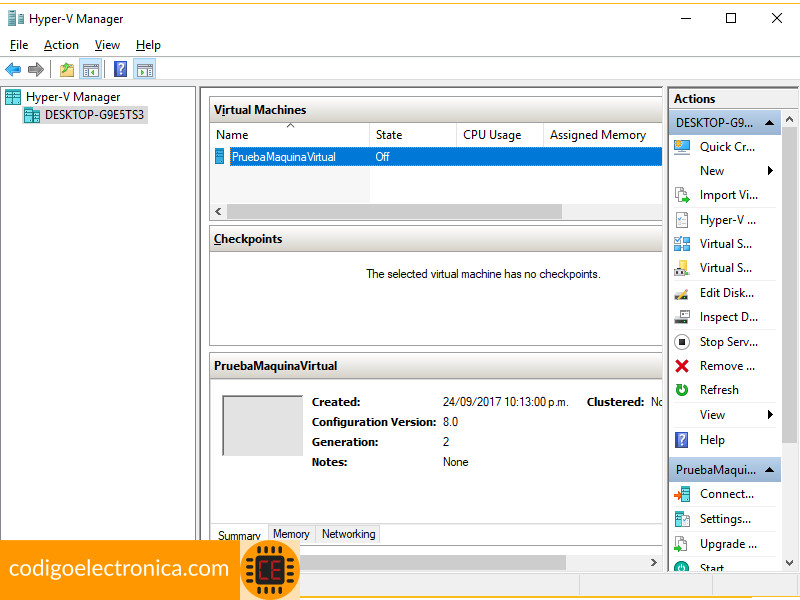Select the Hyper-V Manager tree root label

click(x=73, y=97)
